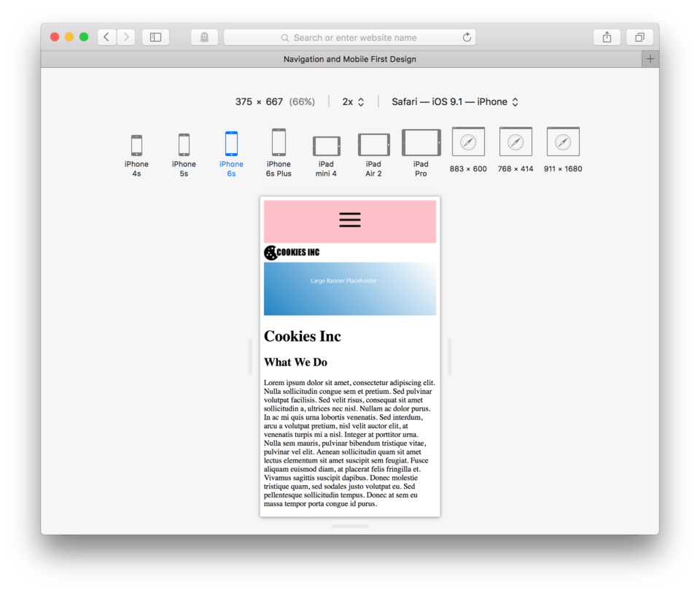
Task: Click the search magnifier icon in address bar
Action: pyautogui.click(x=284, y=38)
